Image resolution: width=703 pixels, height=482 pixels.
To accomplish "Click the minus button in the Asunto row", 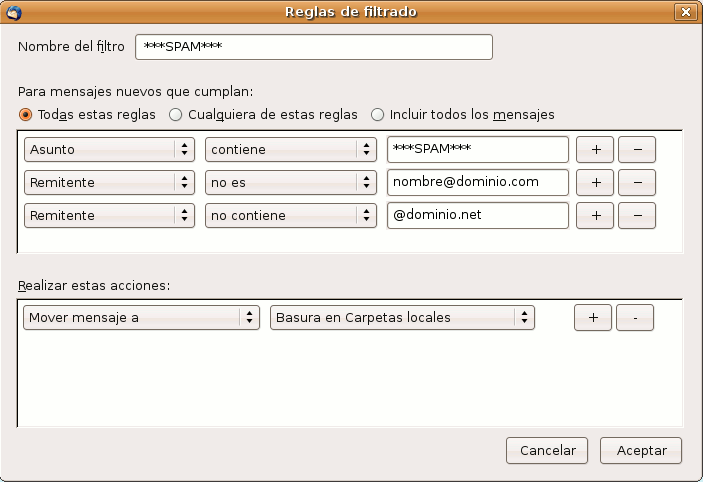I will [637, 150].
